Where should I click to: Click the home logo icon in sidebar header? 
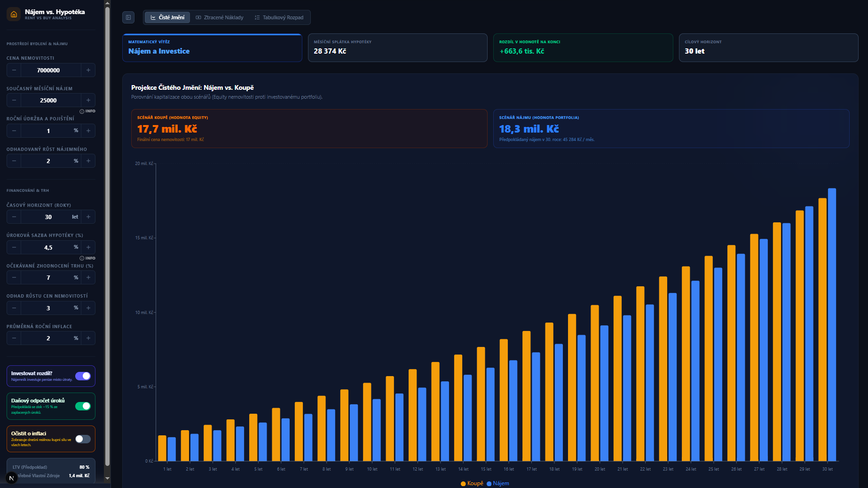[13, 14]
